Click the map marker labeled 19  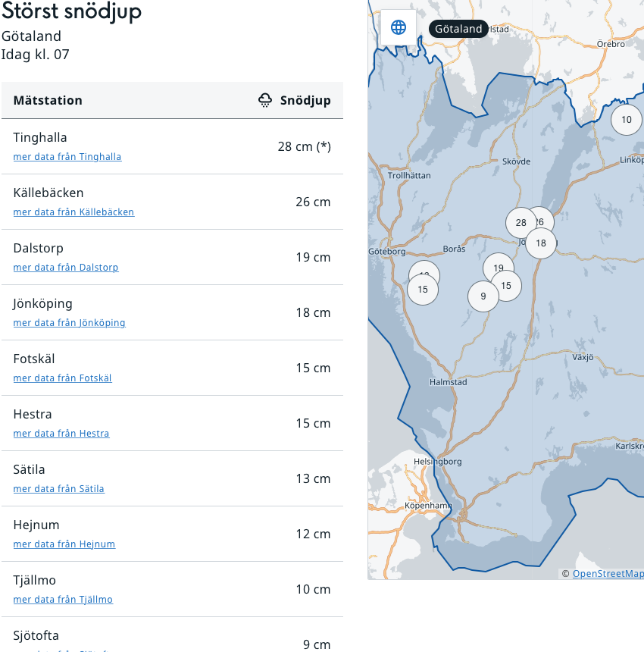498,268
